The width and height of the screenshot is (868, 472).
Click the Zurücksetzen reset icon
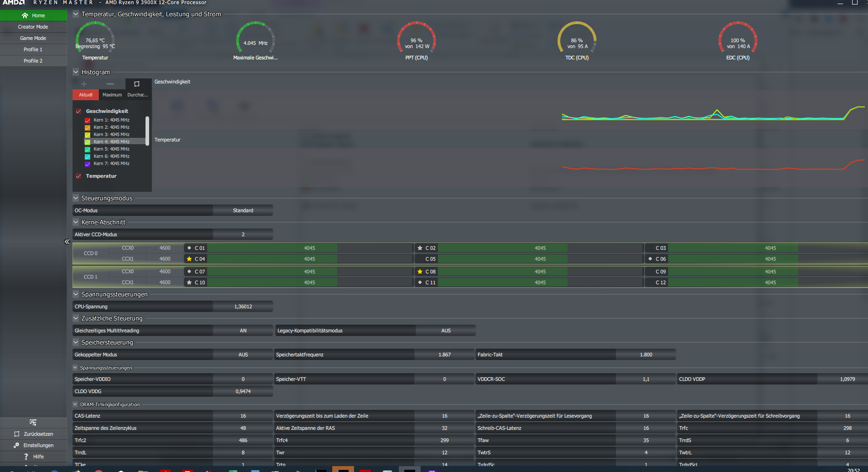(x=17, y=434)
